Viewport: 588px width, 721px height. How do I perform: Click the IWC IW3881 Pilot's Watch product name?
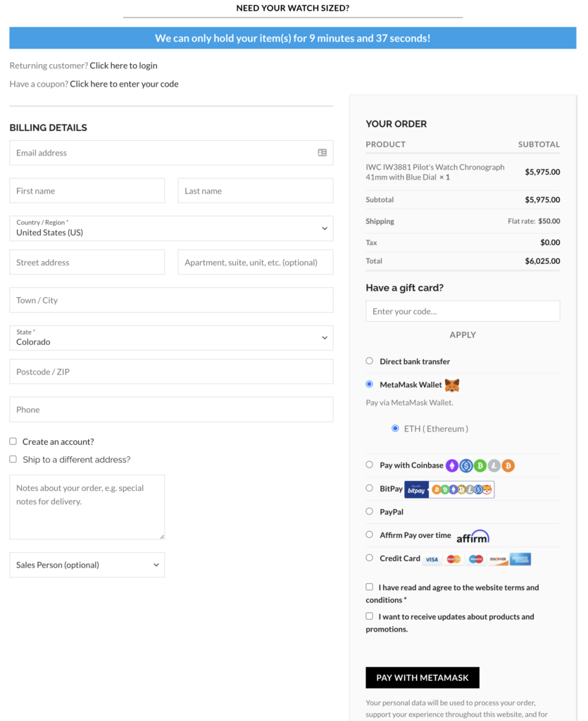click(435, 172)
